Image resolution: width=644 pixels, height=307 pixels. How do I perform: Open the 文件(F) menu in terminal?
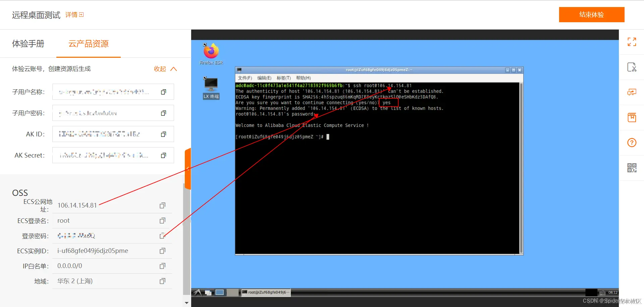pyautogui.click(x=245, y=78)
